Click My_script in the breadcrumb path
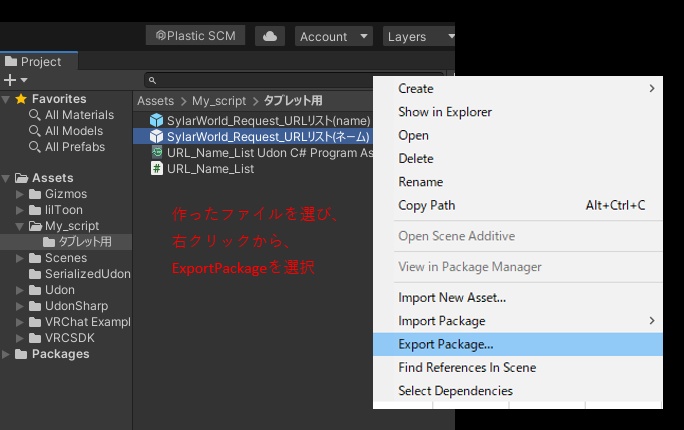Screen dimensions: 684x430 click(219, 101)
